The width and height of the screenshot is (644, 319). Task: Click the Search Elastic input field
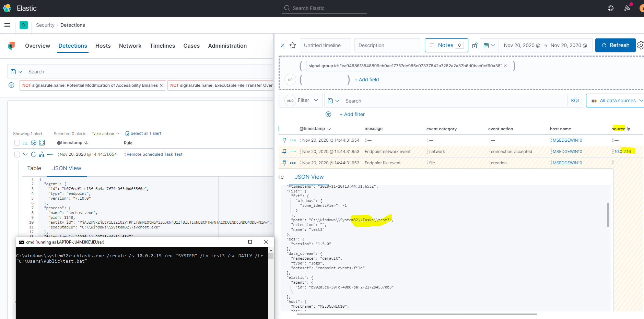(x=324, y=8)
